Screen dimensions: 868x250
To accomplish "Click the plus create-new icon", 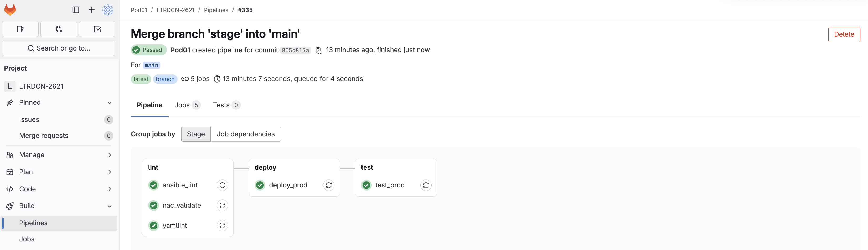I will (x=92, y=10).
